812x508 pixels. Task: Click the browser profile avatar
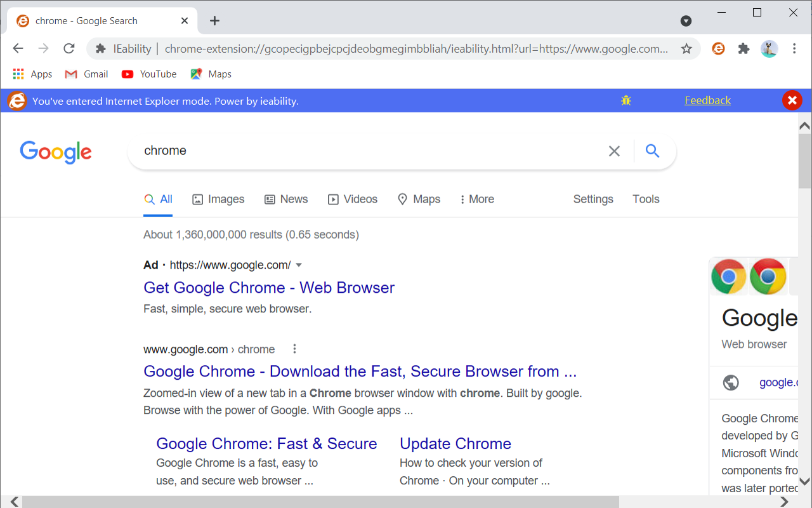point(769,48)
